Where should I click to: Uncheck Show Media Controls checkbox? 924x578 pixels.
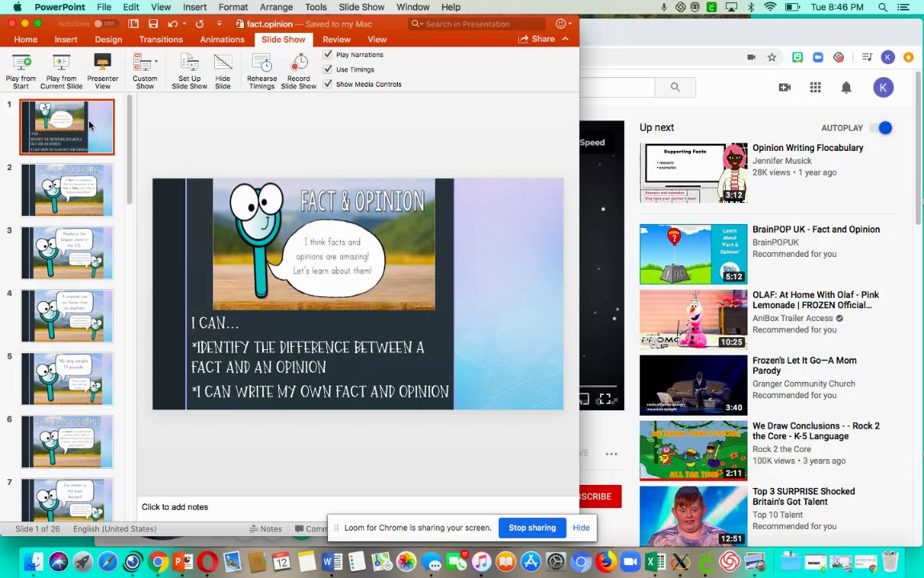point(327,83)
